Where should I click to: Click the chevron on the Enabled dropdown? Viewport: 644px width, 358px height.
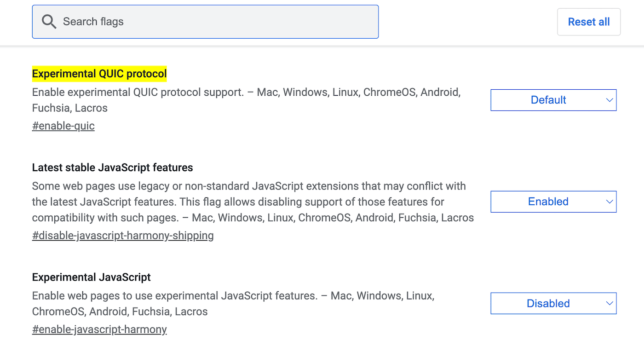[x=610, y=202]
